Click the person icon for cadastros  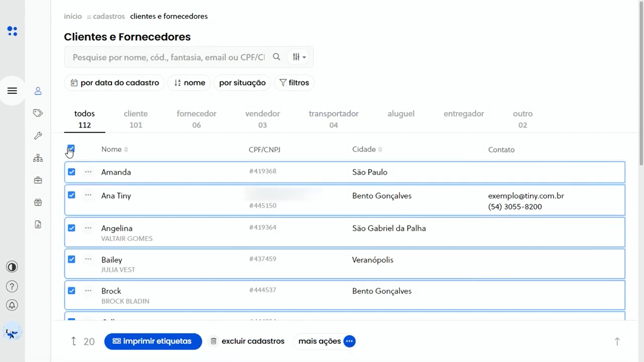pyautogui.click(x=38, y=91)
